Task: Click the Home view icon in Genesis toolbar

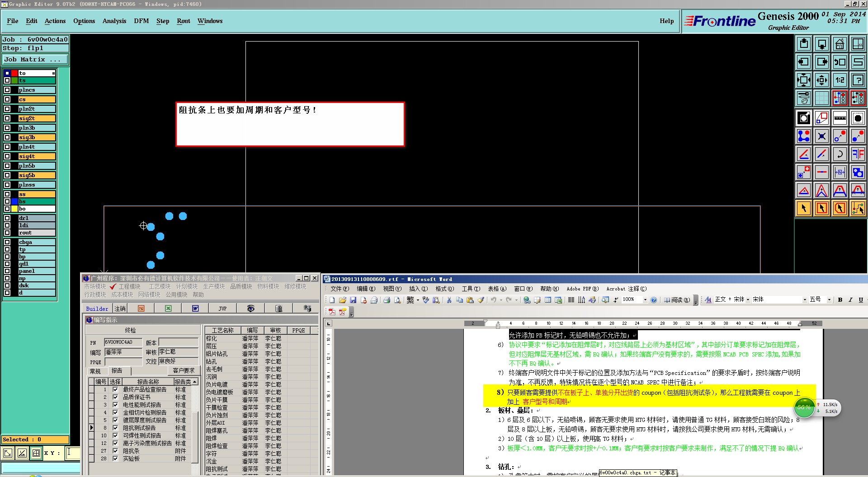Action: click(x=840, y=44)
